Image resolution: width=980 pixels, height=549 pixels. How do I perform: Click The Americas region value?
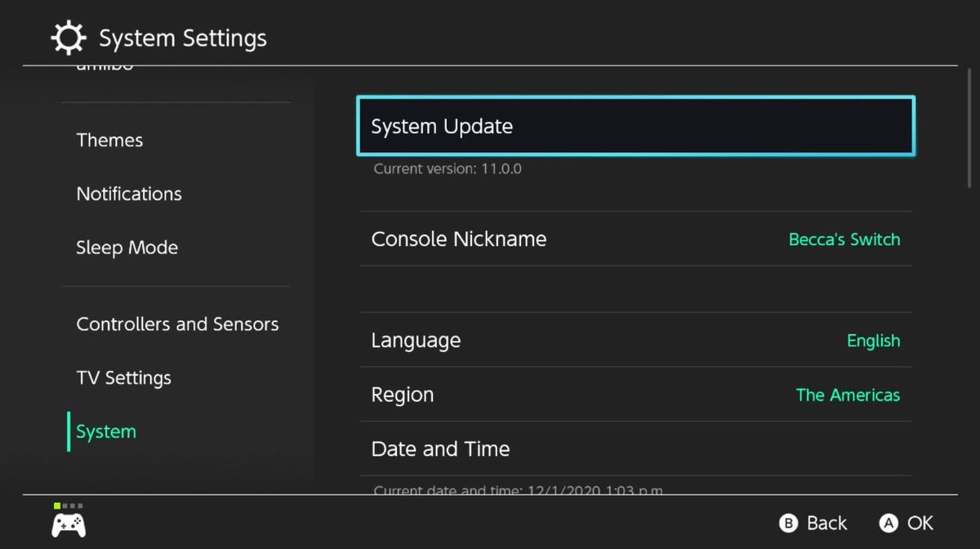(848, 395)
